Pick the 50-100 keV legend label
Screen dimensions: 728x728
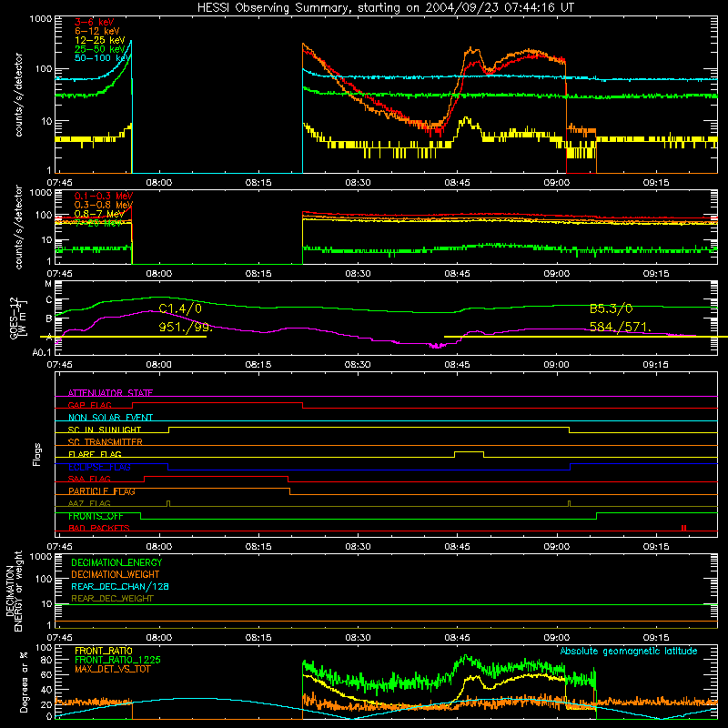click(x=102, y=58)
